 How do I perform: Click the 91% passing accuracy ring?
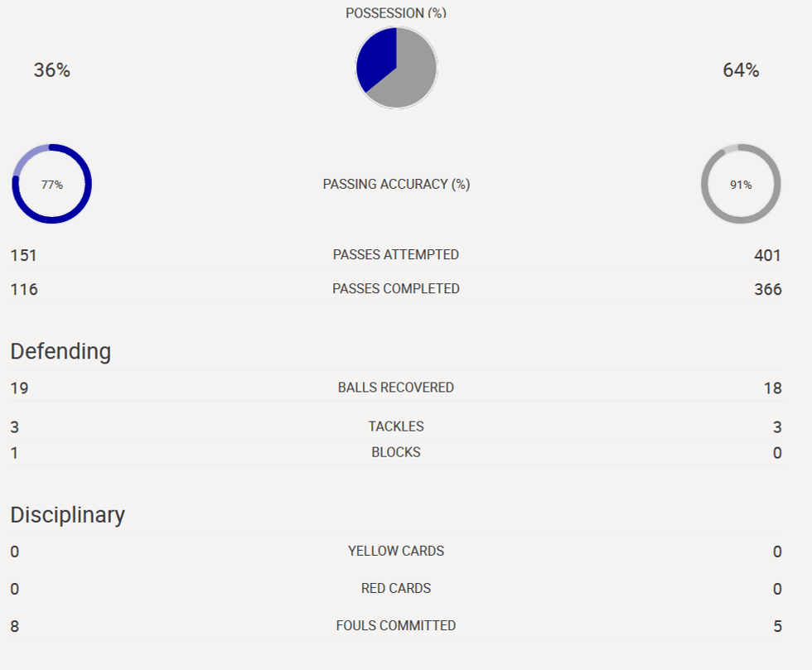point(741,184)
